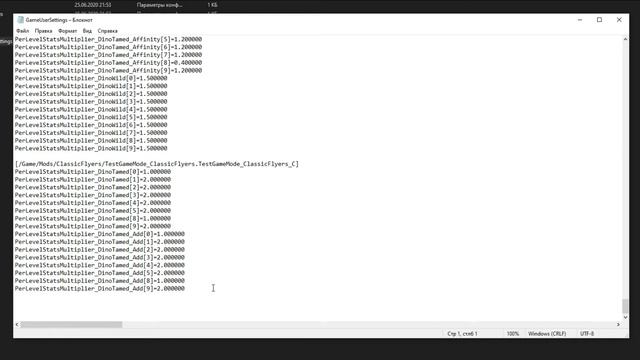Click the horizontal scrollbar left arrow
Image resolution: width=640 pixels, height=360 pixels.
click(17, 324)
